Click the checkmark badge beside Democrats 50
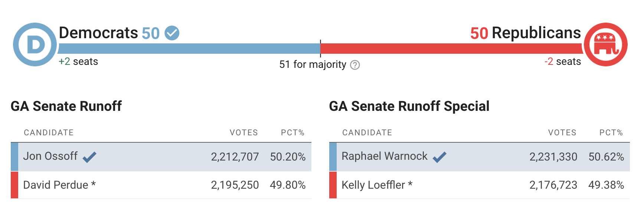This screenshot has width=644, height=205. tap(172, 33)
